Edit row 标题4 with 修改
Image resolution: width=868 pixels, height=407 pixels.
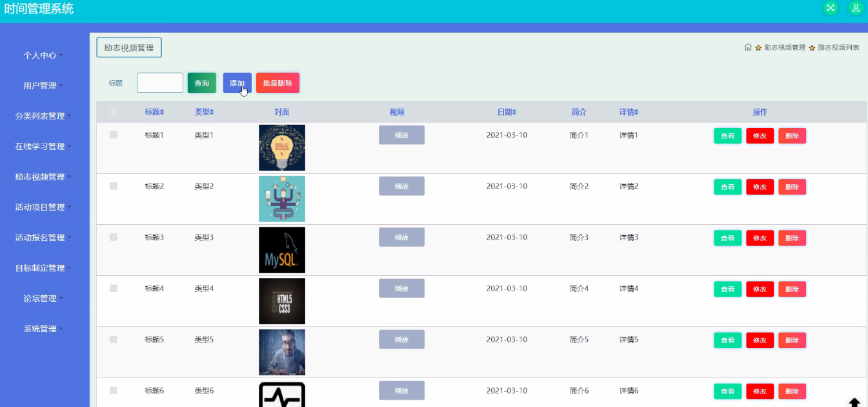pos(760,289)
